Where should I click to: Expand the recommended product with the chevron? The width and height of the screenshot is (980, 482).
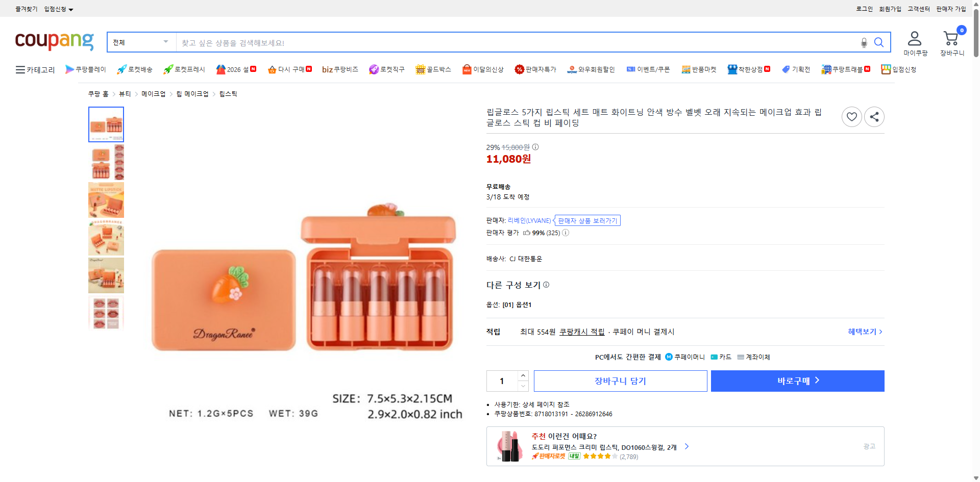[687, 446]
